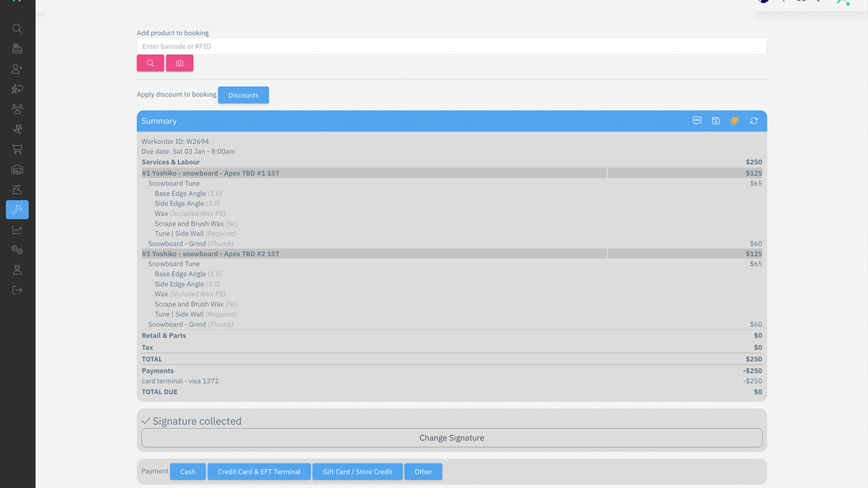Screen dimensions: 868x488
Task: Select Cash payment option
Action: (188, 472)
